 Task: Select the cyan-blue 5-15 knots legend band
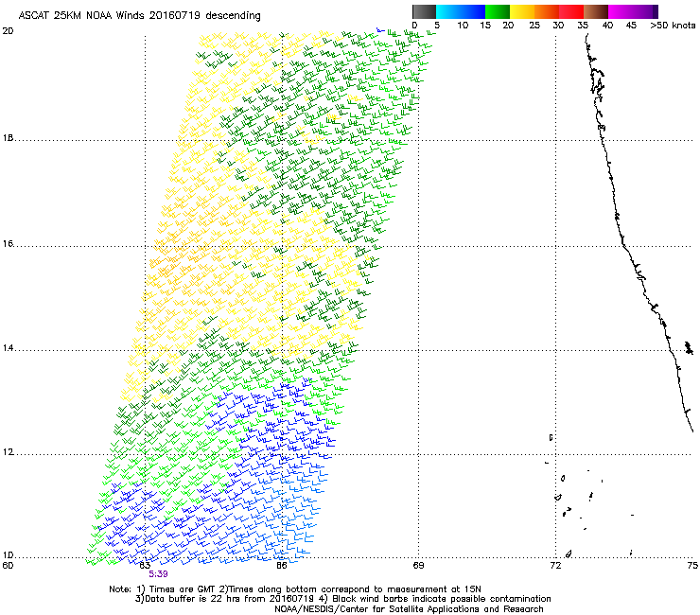pyautogui.click(x=461, y=11)
